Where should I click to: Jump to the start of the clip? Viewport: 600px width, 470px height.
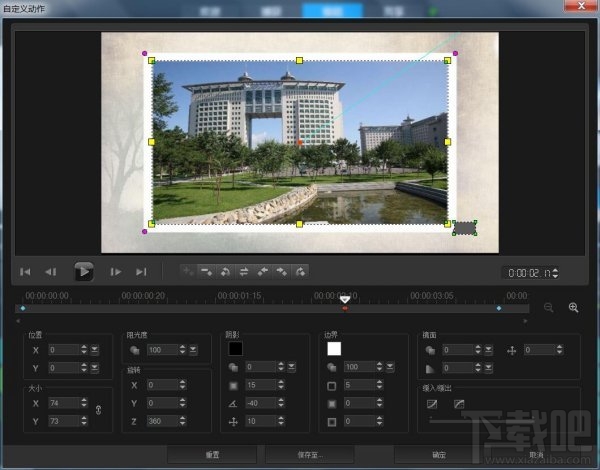click(26, 271)
